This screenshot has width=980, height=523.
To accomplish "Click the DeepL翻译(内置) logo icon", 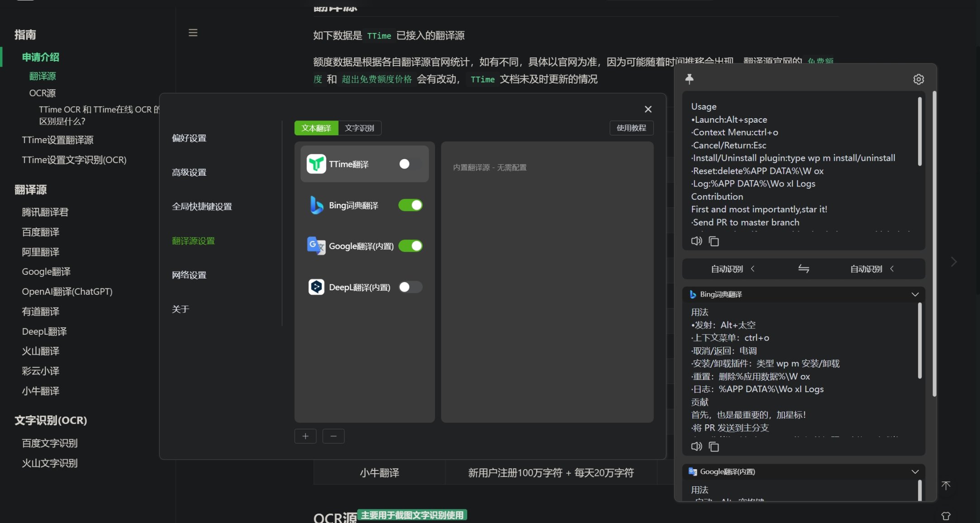I will point(316,287).
